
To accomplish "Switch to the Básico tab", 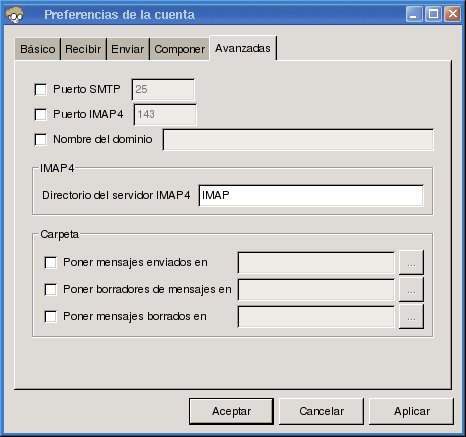I will pos(38,49).
